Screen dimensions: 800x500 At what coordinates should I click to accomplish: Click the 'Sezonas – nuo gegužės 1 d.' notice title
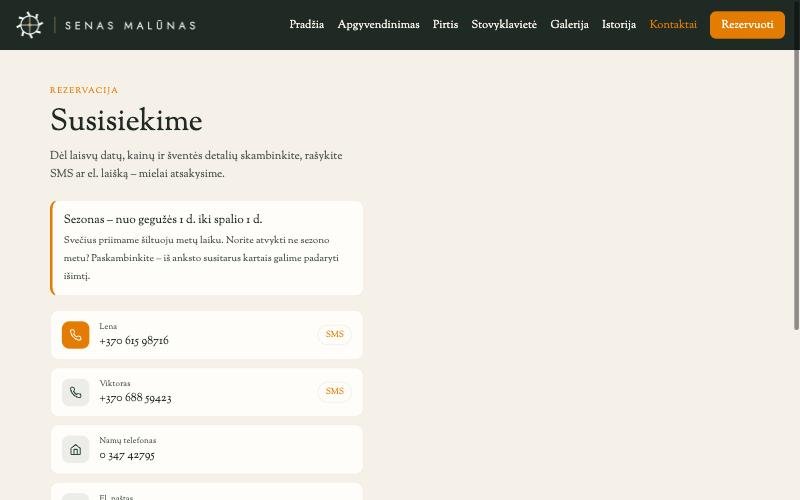163,219
